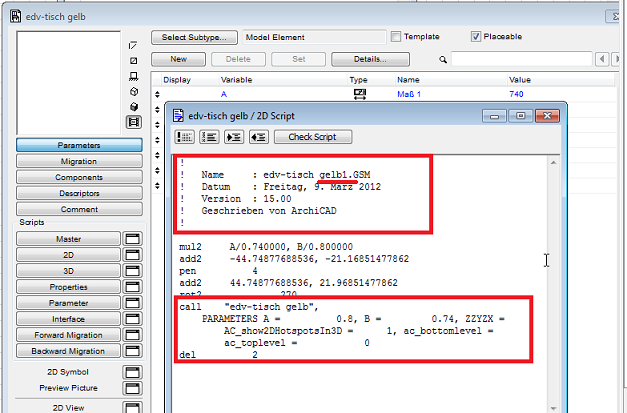Open the Backward Migration script button
This screenshot has width=627, height=413.
pyautogui.click(x=68, y=351)
